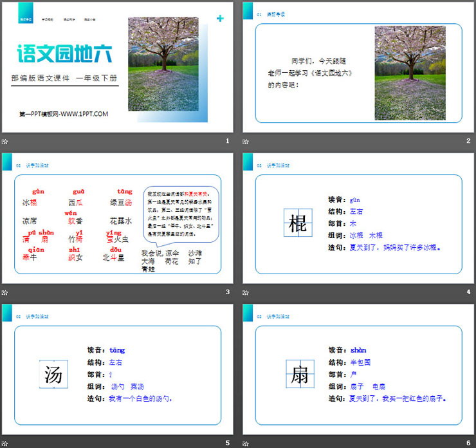Image resolution: width=476 pixels, height=448 pixels.
Task: Click the star icon beneath slide 5
Action: pyautogui.click(x=5, y=442)
